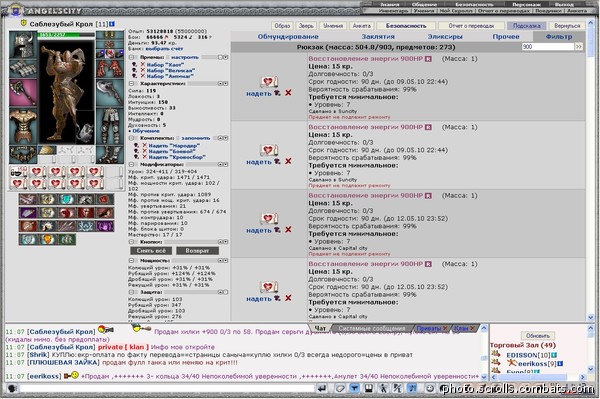The width and height of the screenshot is (600, 399).
Task: Click the Снять всё button
Action: pyautogui.click(x=151, y=251)
